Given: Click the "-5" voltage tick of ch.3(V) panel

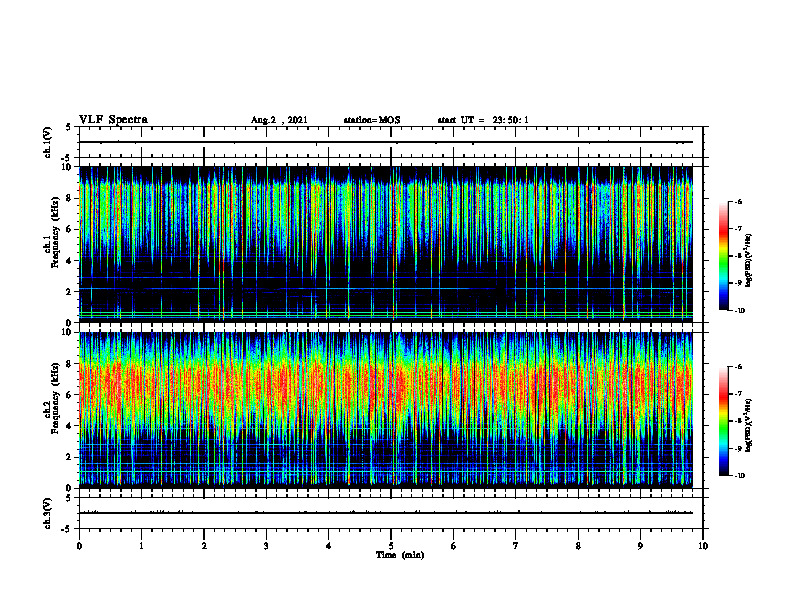Looking at the screenshot, I should tap(67, 529).
